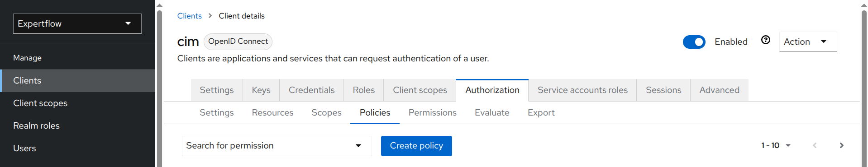Select the Policies sub-tab
The height and width of the screenshot is (167, 868).
[x=375, y=112]
